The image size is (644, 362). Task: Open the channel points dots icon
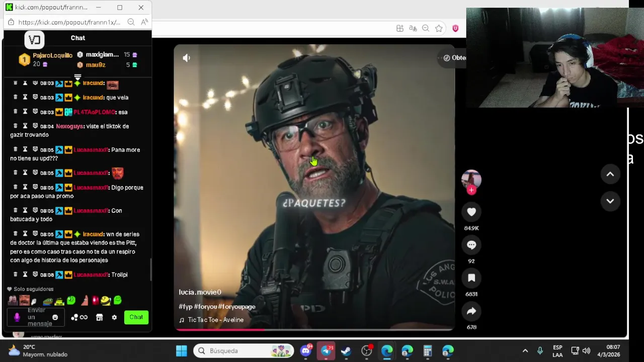tap(74, 317)
